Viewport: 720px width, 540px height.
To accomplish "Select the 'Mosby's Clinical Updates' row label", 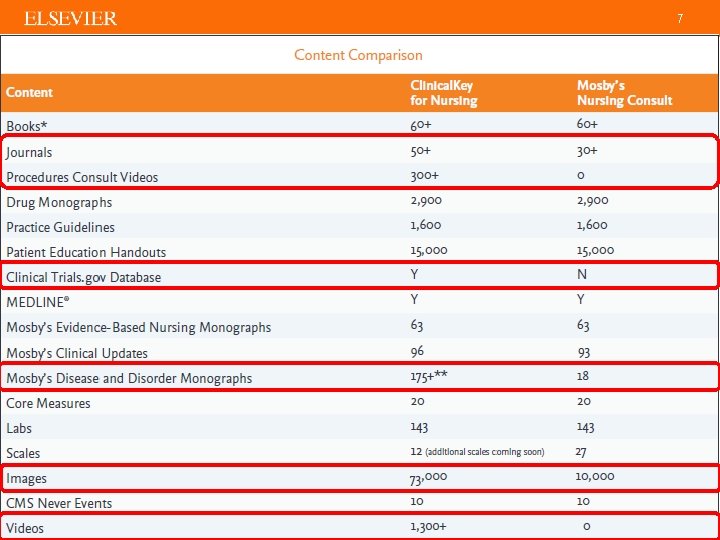I will [x=77, y=353].
